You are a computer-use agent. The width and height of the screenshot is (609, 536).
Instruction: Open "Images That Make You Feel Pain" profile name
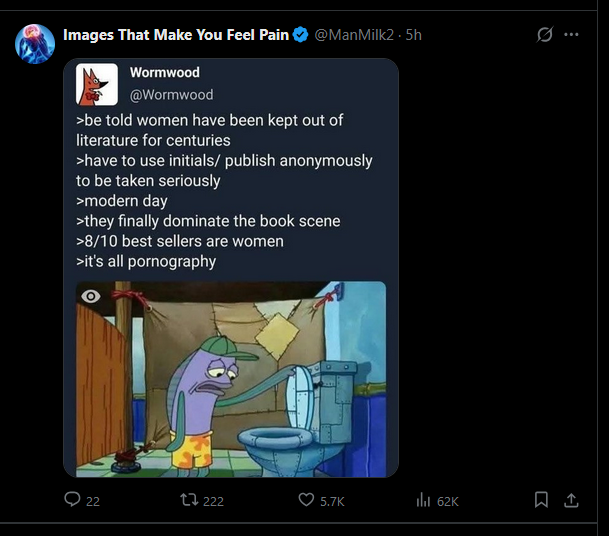point(176,35)
